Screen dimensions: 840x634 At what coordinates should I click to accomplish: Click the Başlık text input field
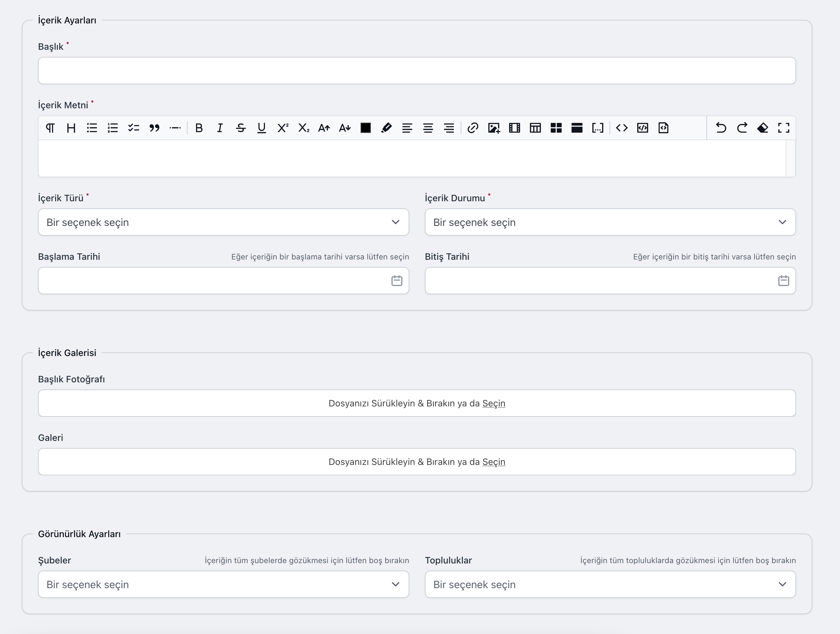point(416,71)
